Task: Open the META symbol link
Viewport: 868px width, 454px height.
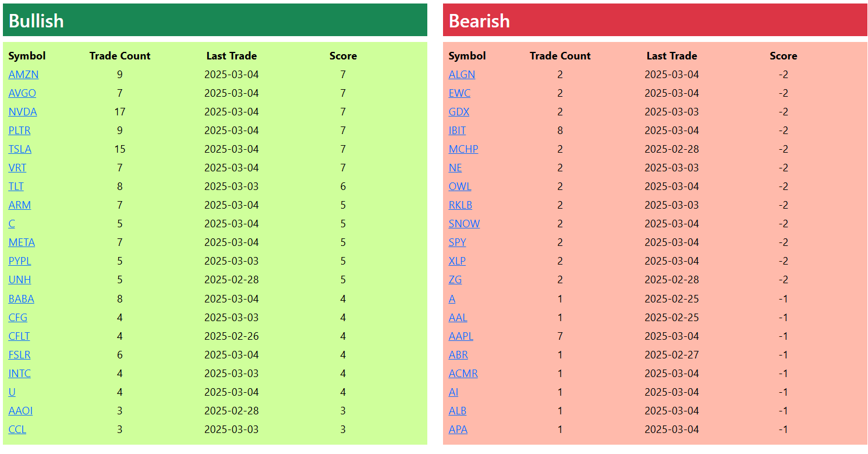Action: 22,242
